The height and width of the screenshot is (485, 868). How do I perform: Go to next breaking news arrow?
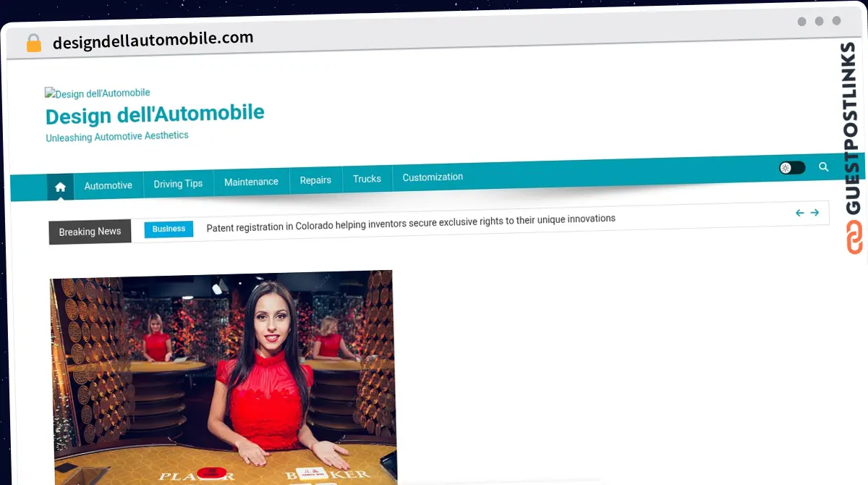pyautogui.click(x=814, y=213)
